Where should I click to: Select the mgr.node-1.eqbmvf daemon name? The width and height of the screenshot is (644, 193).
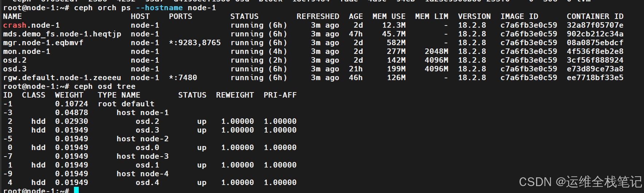pos(43,43)
